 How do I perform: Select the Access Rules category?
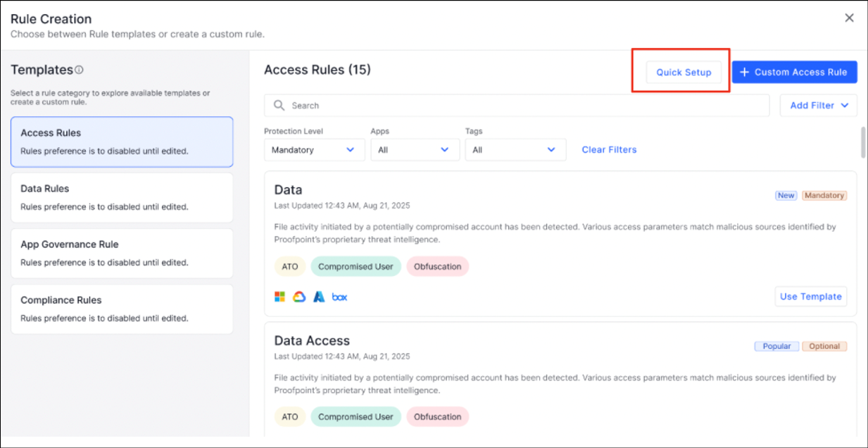pos(122,142)
